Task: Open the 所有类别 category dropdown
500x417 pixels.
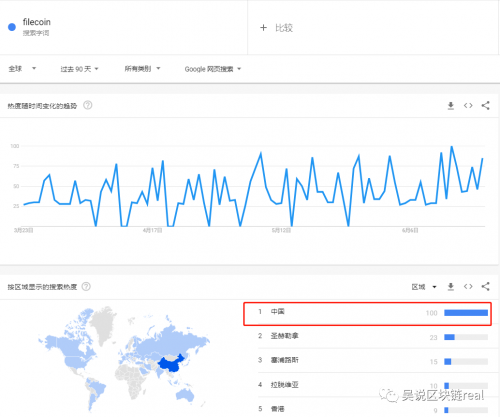Action: click(142, 69)
